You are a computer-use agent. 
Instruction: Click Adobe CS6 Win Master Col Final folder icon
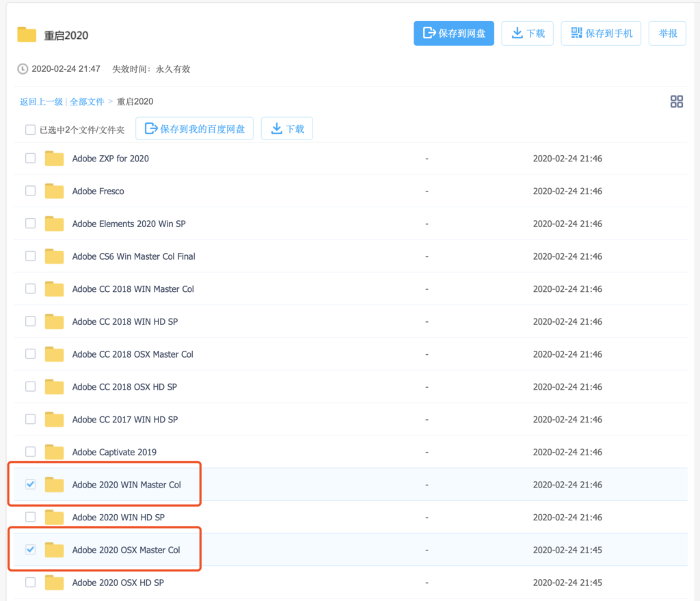pyautogui.click(x=54, y=256)
